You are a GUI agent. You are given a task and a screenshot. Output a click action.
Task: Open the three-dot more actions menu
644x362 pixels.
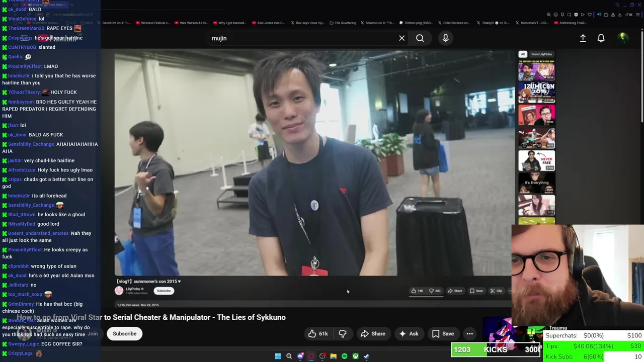pyautogui.click(x=469, y=333)
